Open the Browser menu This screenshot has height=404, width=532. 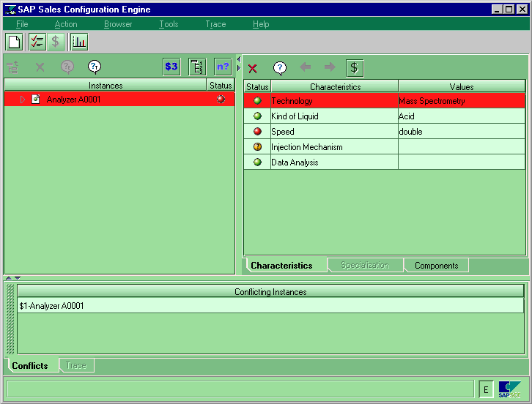118,24
